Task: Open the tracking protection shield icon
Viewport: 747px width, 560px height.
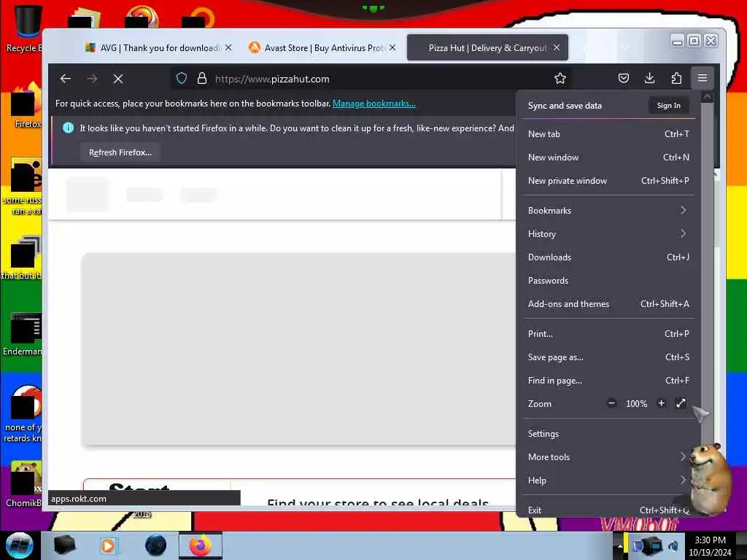Action: pos(182,79)
